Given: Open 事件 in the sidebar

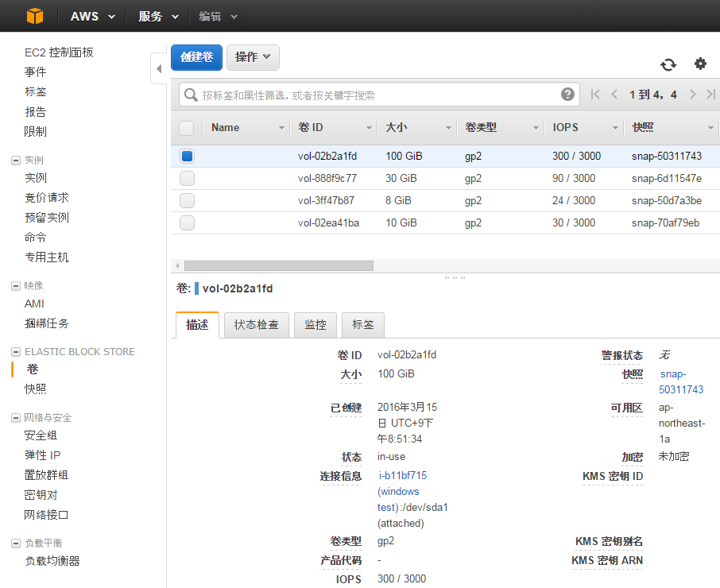Looking at the screenshot, I should click(35, 72).
